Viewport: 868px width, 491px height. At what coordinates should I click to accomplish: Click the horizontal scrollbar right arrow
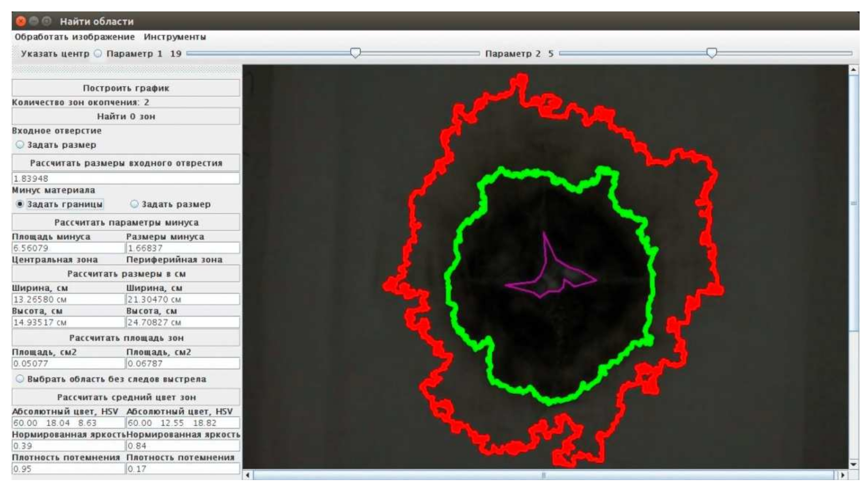[842, 475]
